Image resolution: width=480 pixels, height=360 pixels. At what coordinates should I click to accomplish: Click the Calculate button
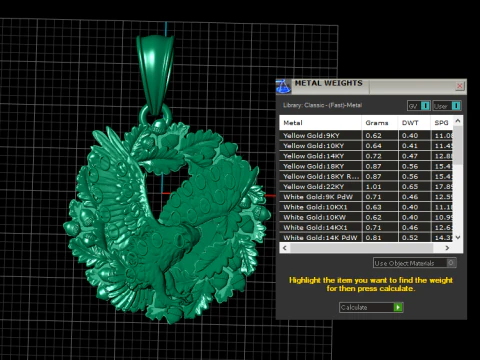point(371,307)
